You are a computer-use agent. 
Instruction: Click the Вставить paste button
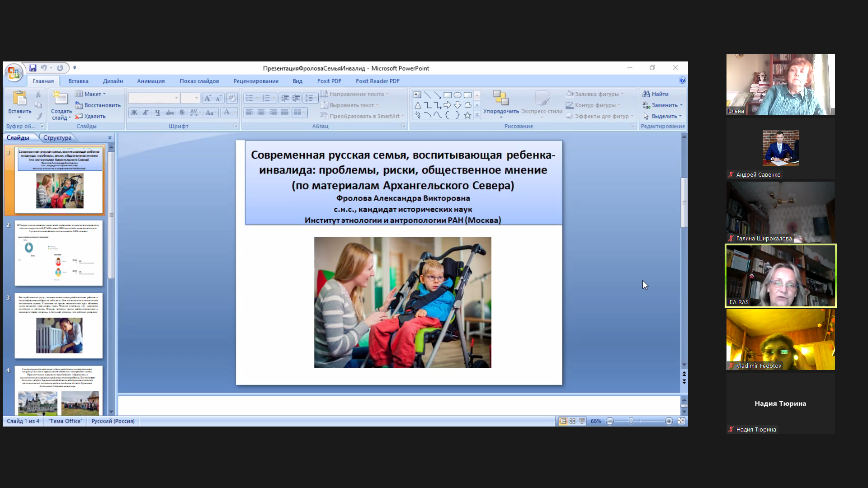pos(19,104)
